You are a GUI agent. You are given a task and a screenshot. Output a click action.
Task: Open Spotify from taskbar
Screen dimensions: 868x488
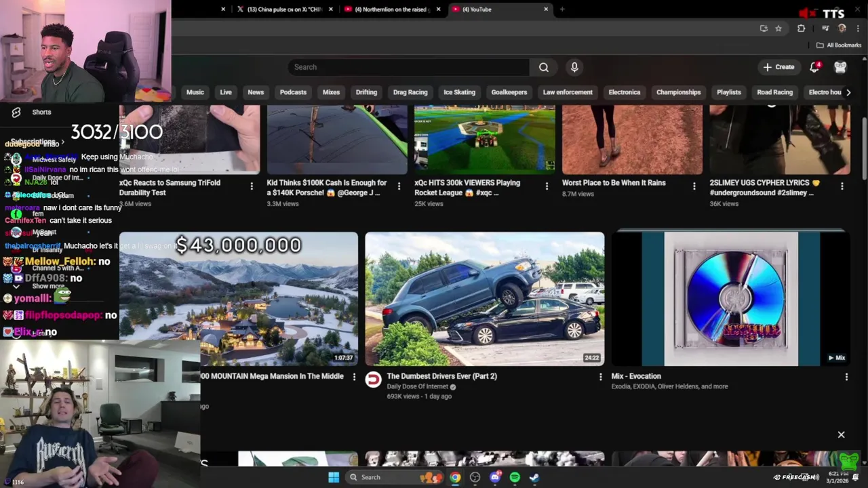click(x=515, y=477)
